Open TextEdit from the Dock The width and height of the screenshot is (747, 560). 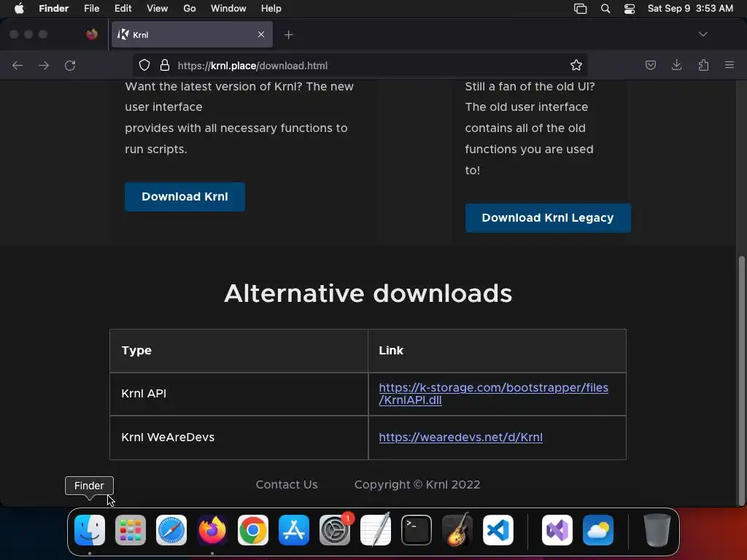tap(376, 530)
